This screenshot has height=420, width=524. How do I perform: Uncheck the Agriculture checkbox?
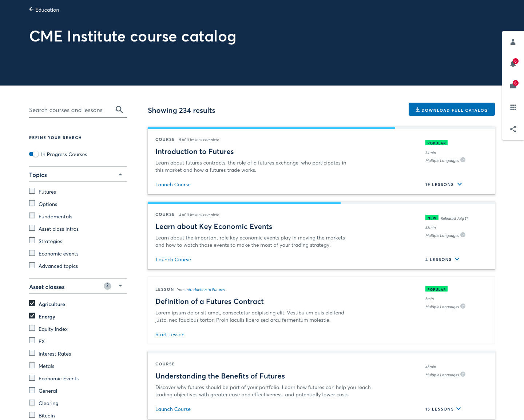[x=32, y=304]
